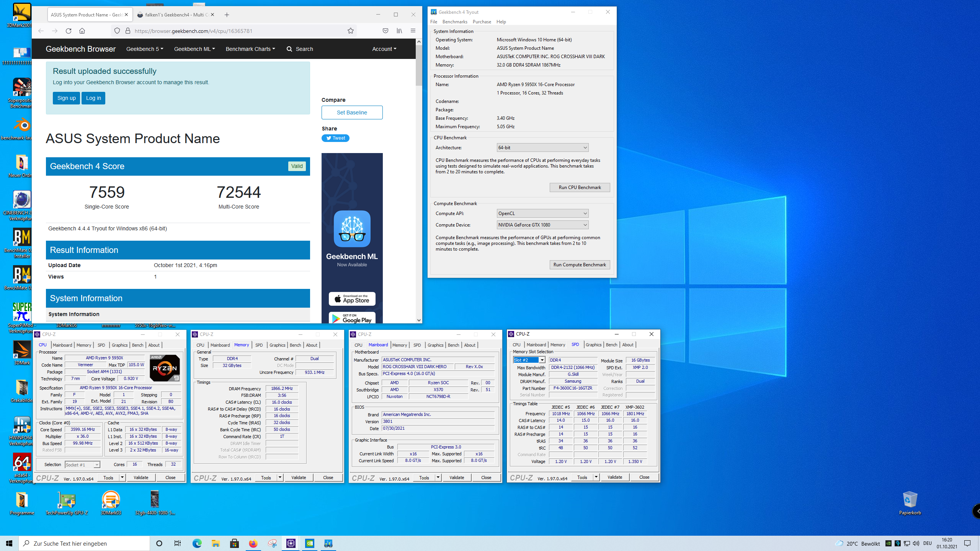This screenshot has height=551, width=980.
Task: Open the 3DMark desktop icon
Action: click(x=22, y=352)
